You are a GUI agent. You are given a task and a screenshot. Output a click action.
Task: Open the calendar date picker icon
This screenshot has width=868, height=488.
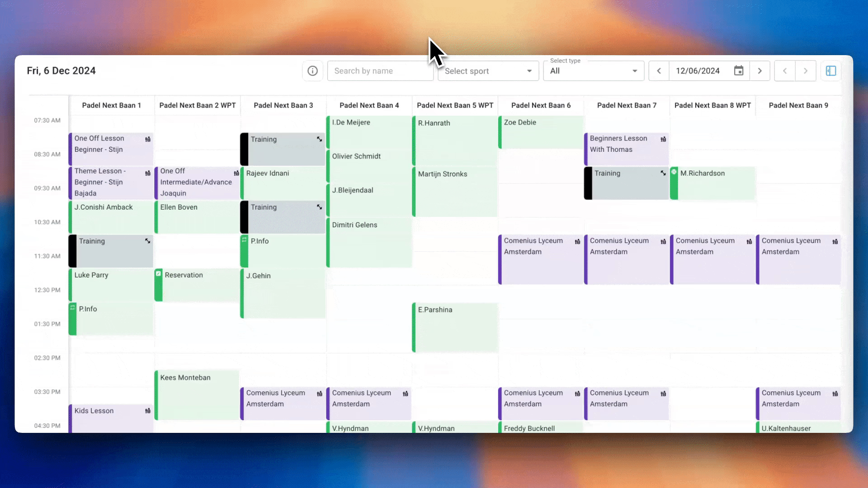click(x=738, y=71)
